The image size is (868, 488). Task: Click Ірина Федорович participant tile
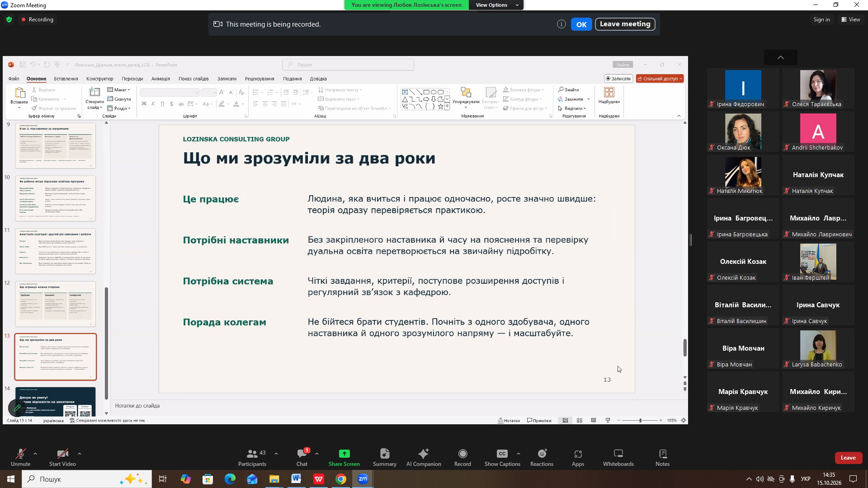pos(743,89)
